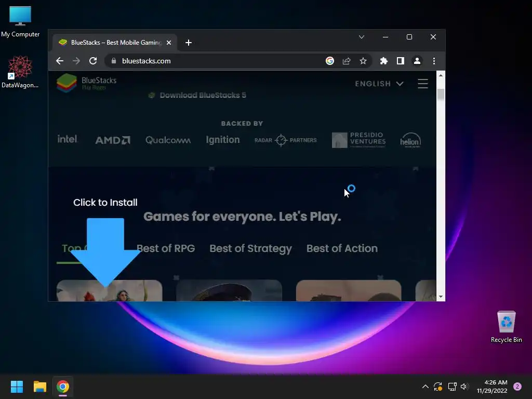Open the Chrome extensions puzzle icon

pyautogui.click(x=384, y=61)
